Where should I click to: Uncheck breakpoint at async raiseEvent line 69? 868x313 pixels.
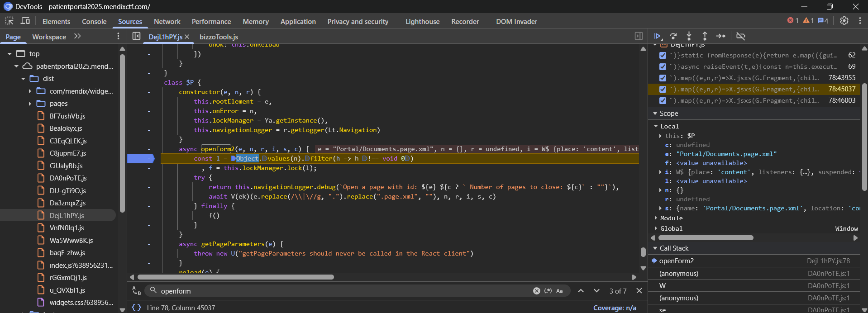coord(663,66)
